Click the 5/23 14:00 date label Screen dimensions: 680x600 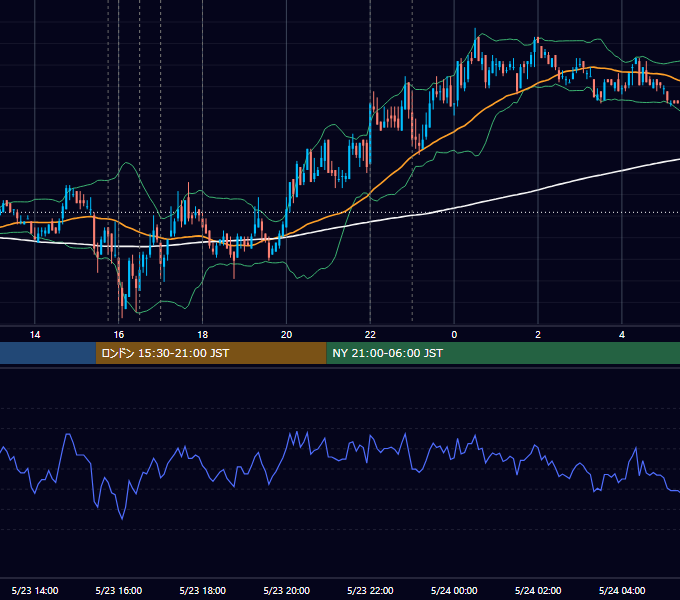click(x=35, y=590)
